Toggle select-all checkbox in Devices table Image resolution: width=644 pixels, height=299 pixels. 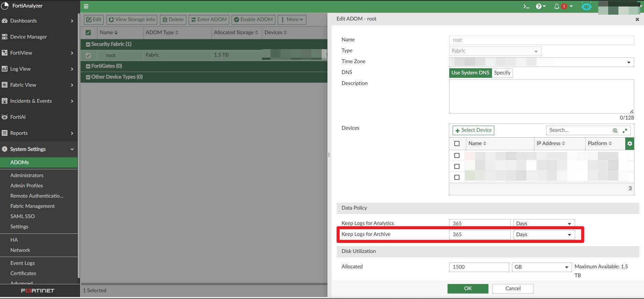[x=457, y=144]
